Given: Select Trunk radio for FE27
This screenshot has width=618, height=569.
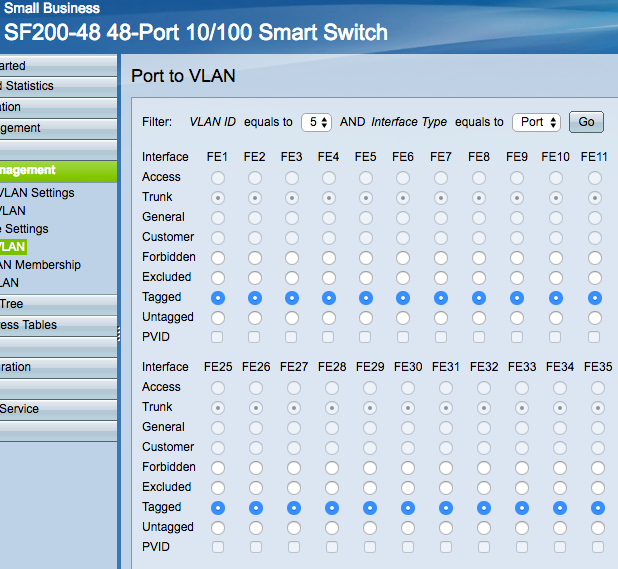Looking at the screenshot, I should 294,408.
